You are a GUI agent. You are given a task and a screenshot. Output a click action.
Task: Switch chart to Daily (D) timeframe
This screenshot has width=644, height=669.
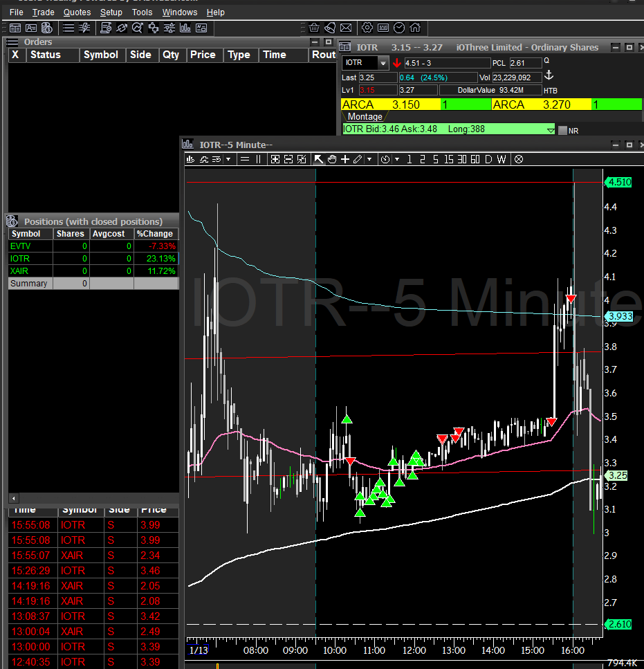[488, 160]
